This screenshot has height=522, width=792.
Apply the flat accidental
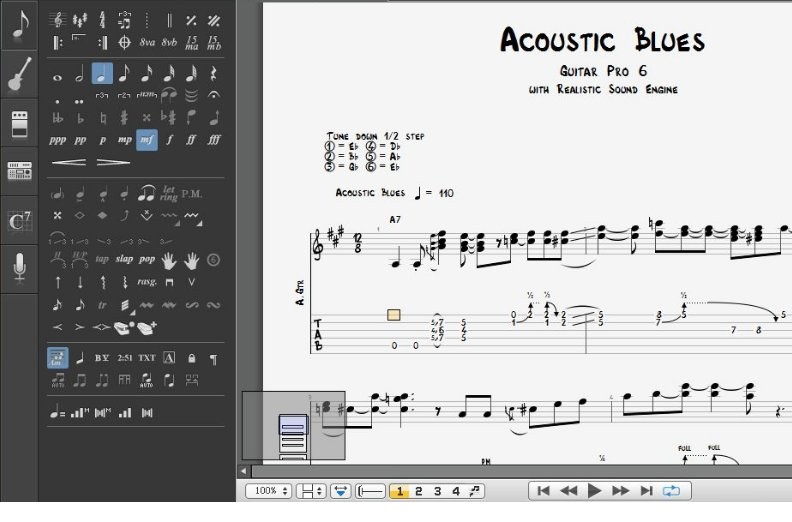[80, 118]
